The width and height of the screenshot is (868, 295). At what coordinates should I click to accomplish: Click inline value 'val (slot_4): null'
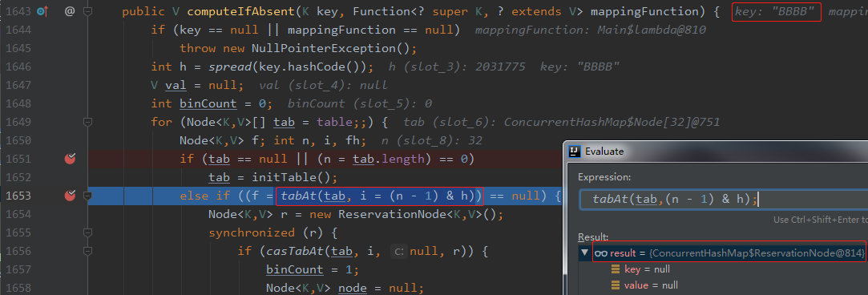(323, 85)
